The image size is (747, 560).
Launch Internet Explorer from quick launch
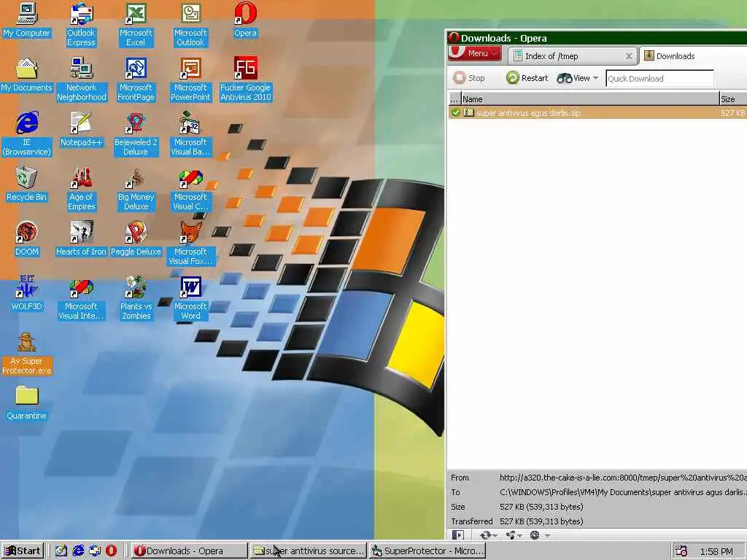point(77,551)
